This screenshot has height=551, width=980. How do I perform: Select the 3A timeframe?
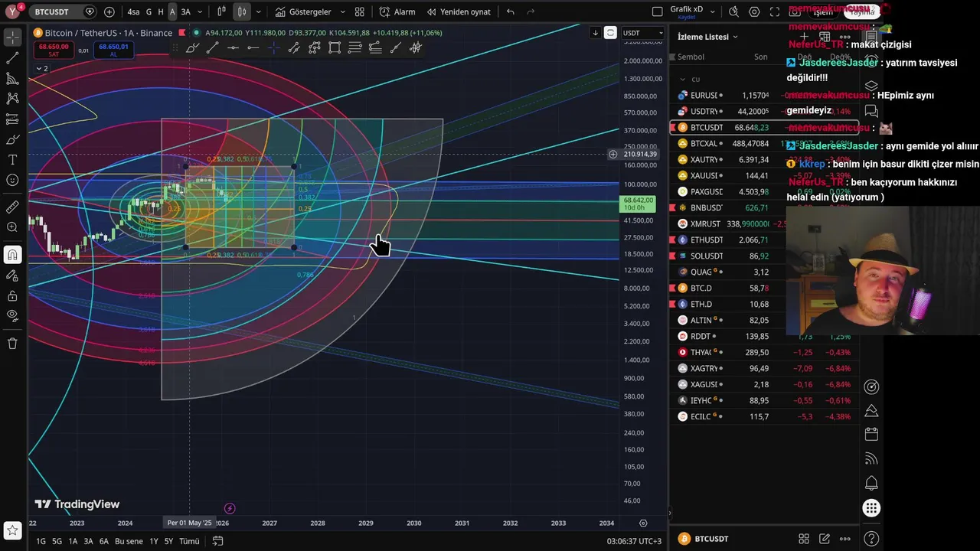tap(185, 11)
